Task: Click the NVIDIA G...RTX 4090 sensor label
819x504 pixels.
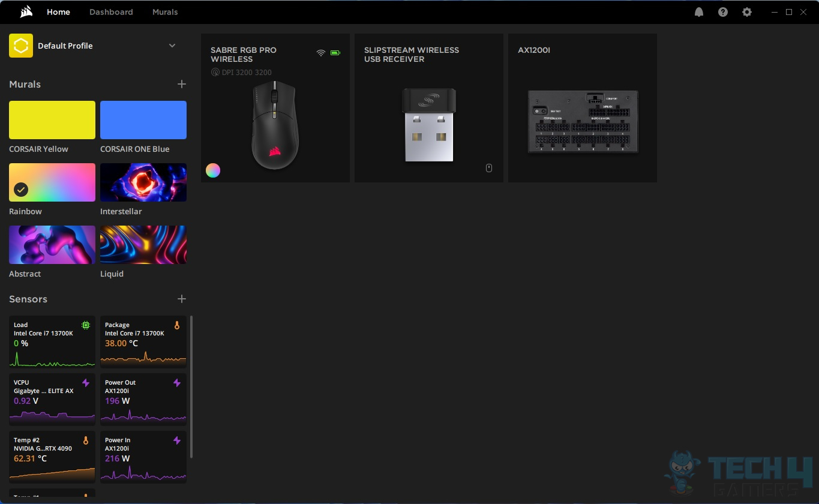Action: [x=43, y=449]
